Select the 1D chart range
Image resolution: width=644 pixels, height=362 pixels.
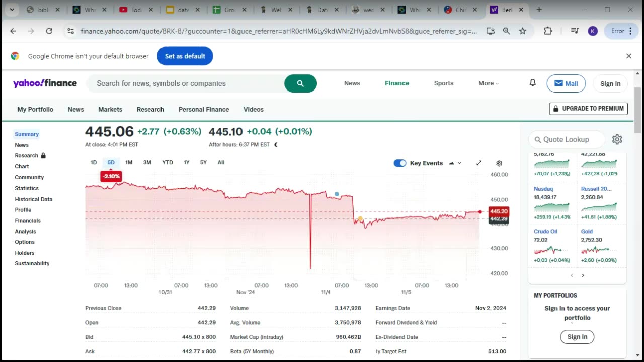pos(94,162)
